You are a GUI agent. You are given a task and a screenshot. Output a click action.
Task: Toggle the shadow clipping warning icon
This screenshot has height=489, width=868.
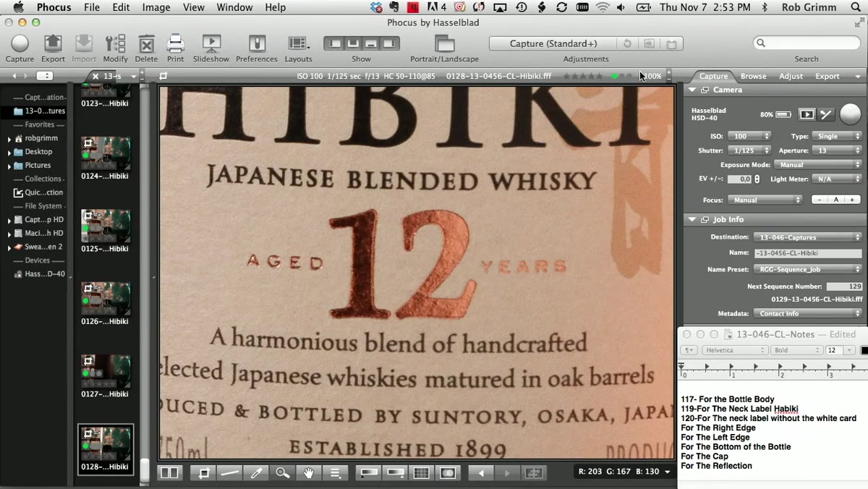[x=370, y=472]
